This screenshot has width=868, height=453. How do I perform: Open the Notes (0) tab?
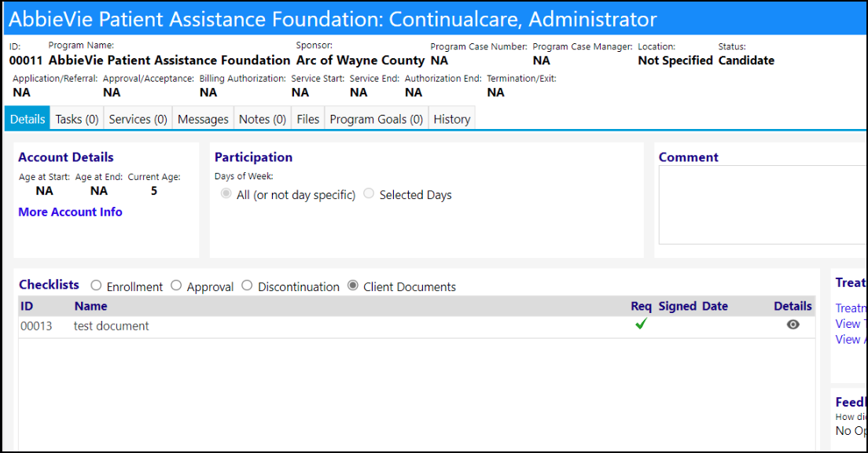coord(263,119)
